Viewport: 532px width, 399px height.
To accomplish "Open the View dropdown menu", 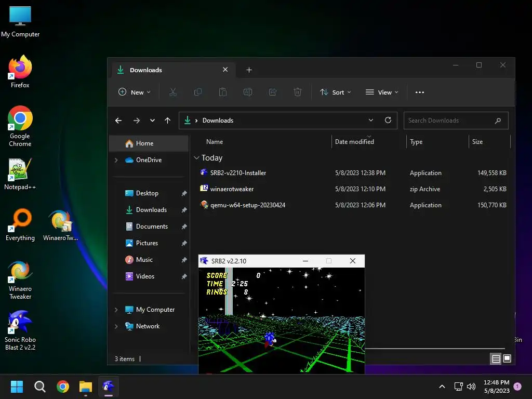I will click(x=382, y=92).
